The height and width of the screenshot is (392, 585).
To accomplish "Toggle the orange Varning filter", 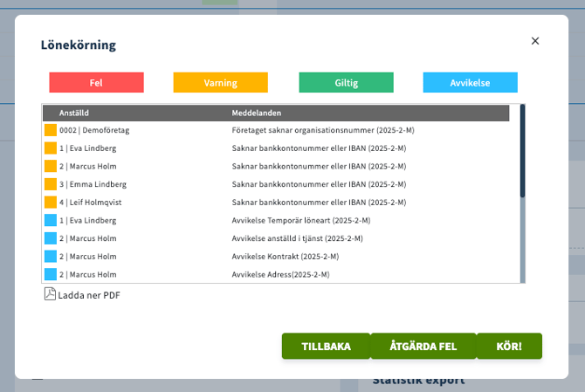I will point(221,82).
